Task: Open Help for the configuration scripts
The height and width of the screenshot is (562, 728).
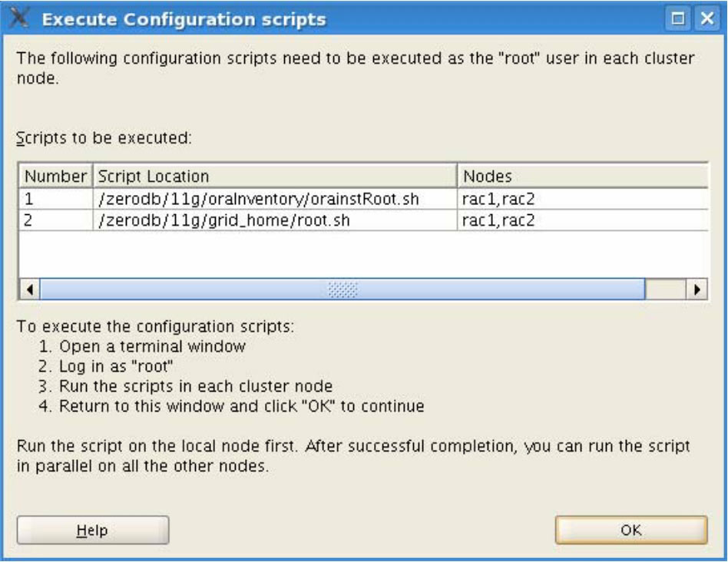Action: 92,530
